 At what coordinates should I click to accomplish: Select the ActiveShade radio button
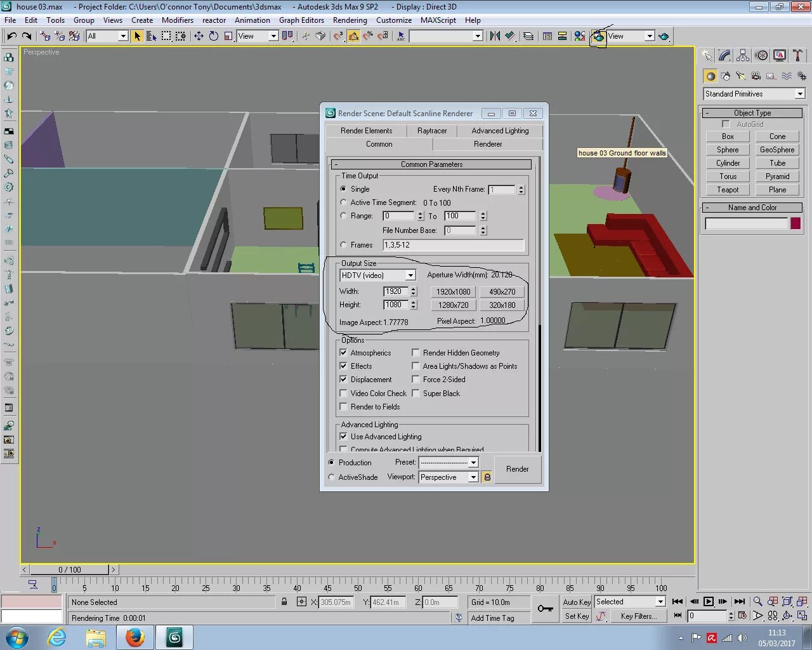[331, 477]
